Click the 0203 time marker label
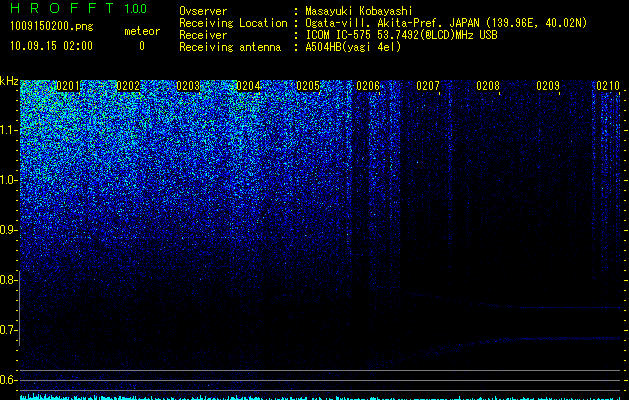Viewport: 629px width, 400px height. pyautogui.click(x=188, y=86)
